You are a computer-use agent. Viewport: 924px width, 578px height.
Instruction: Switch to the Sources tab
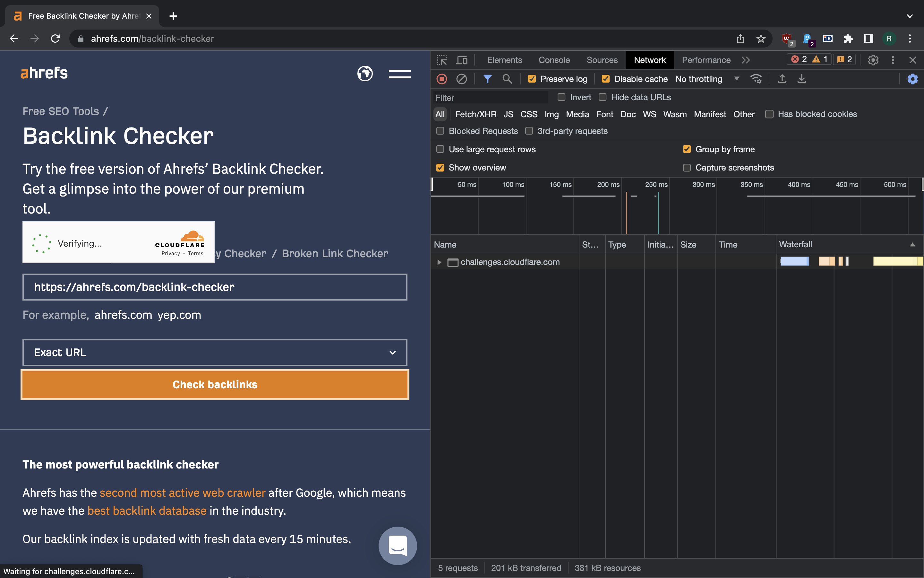point(602,60)
